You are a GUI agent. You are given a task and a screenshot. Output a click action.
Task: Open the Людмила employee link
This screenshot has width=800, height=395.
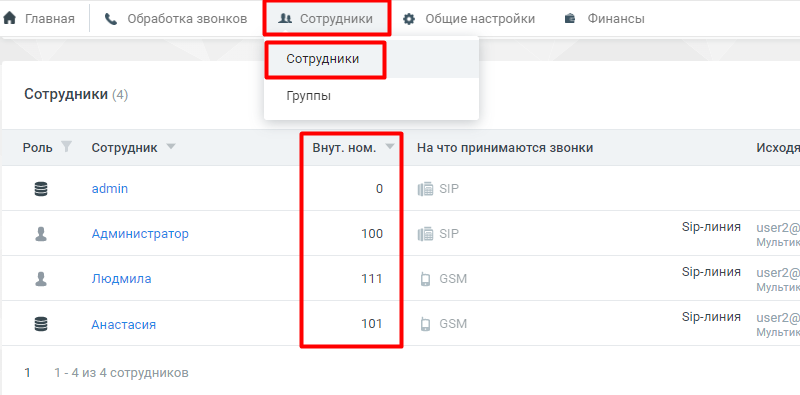(121, 279)
